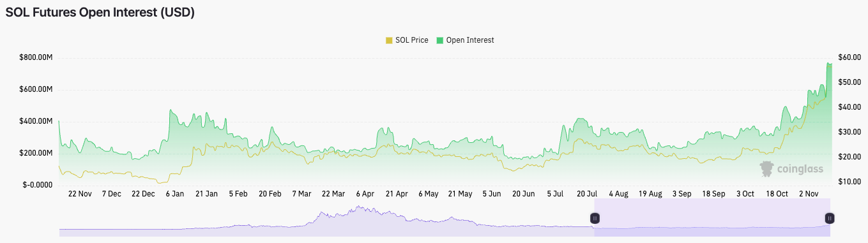
Task: Click the 6 May date label
Action: point(429,193)
